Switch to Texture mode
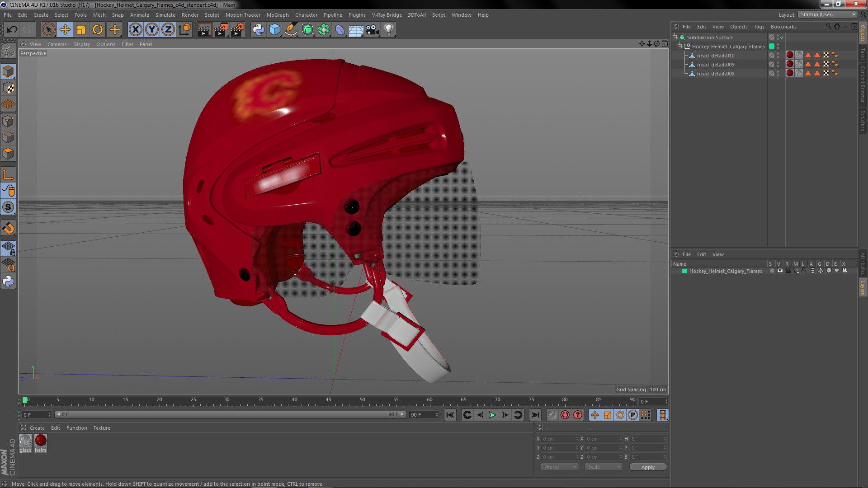 [x=8, y=88]
